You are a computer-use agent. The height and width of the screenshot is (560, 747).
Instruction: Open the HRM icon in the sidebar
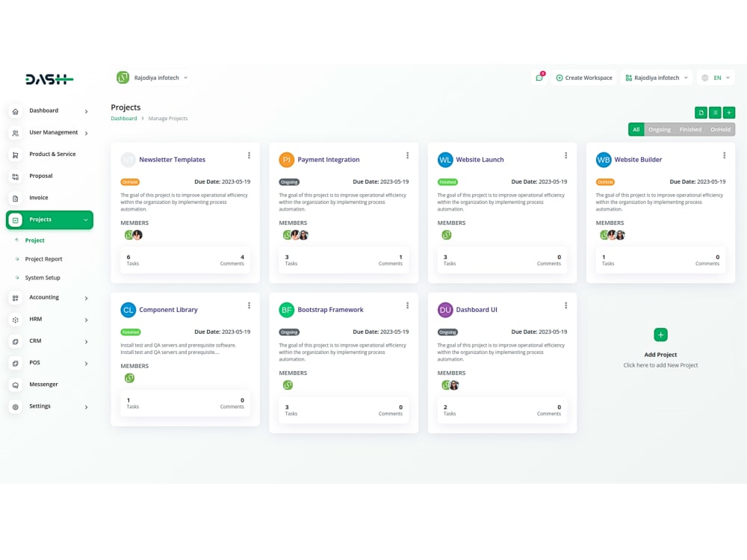[x=16, y=319]
